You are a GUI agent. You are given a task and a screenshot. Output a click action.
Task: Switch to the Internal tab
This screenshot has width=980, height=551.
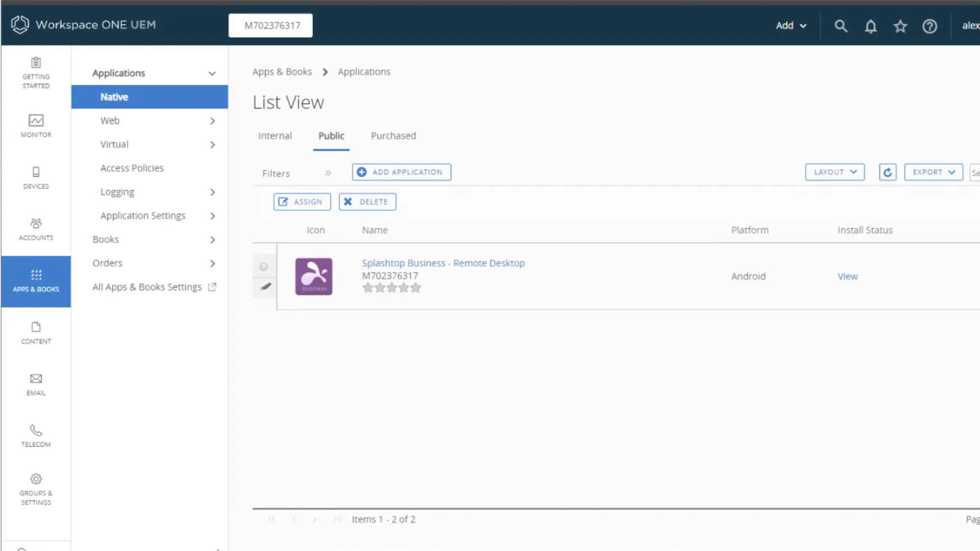[x=275, y=136]
